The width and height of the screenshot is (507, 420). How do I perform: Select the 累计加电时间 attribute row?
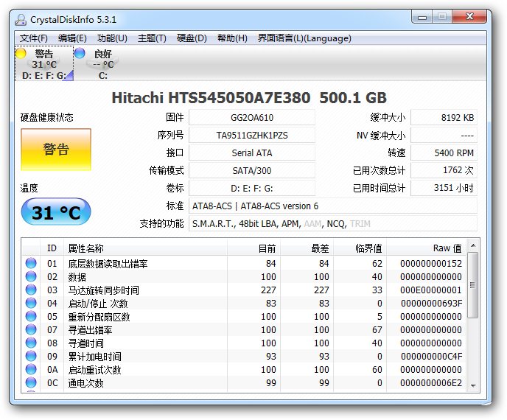[245, 356]
